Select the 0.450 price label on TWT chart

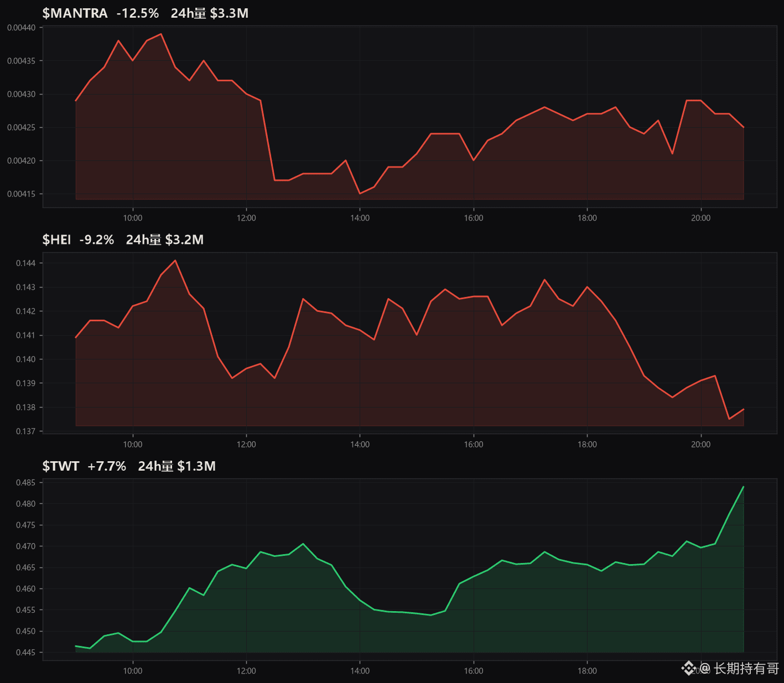pyautogui.click(x=25, y=632)
